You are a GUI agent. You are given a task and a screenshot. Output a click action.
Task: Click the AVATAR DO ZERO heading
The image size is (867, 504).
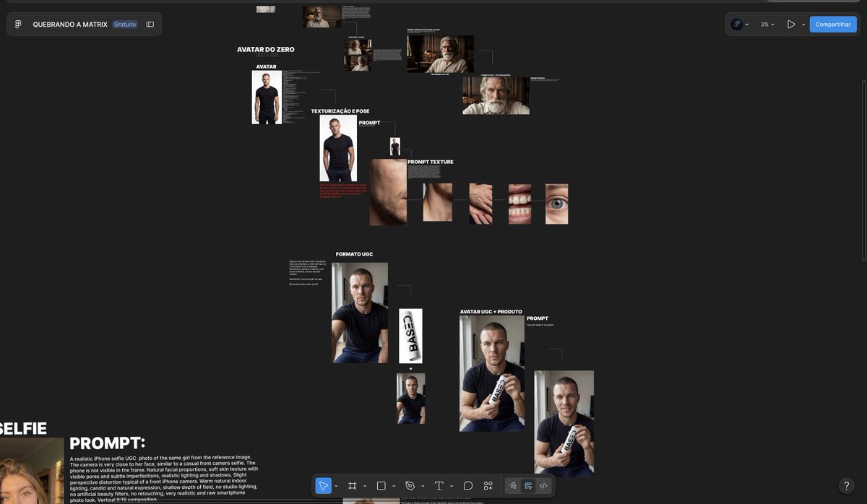[266, 50]
